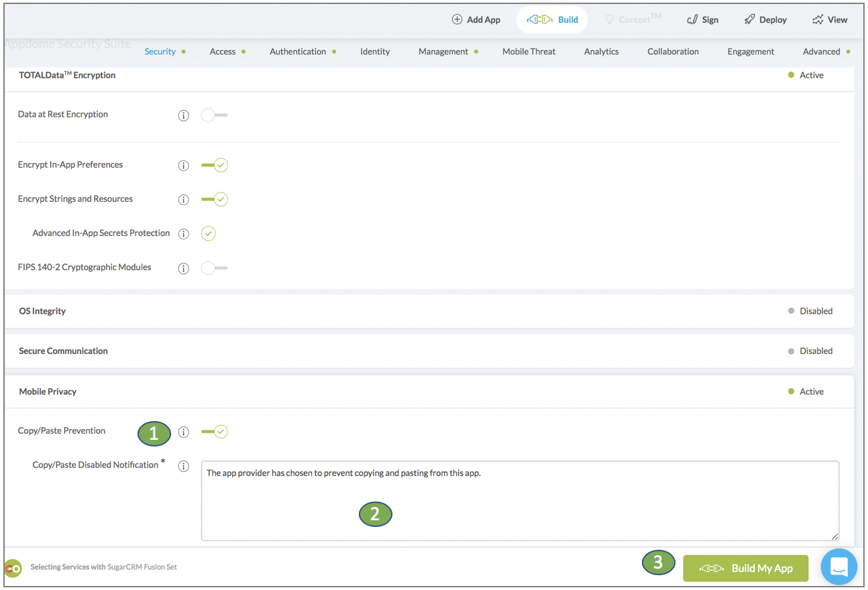The image size is (868, 590).
Task: Collapse the TOTALData Encryption section
Action: tap(429, 76)
